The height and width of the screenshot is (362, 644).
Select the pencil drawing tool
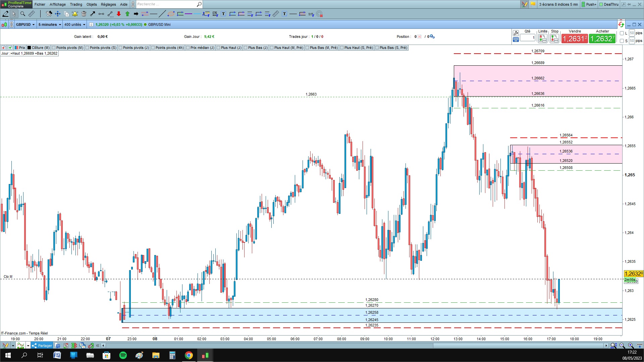click(x=5, y=14)
